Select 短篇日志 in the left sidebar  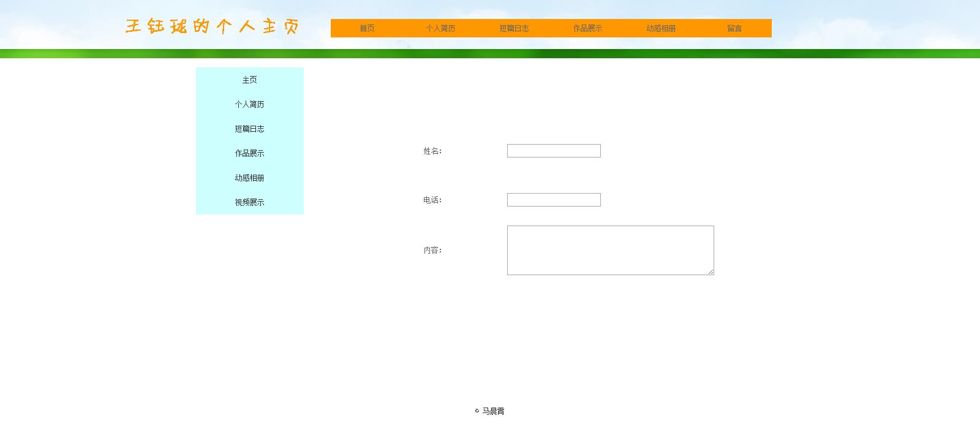249,129
